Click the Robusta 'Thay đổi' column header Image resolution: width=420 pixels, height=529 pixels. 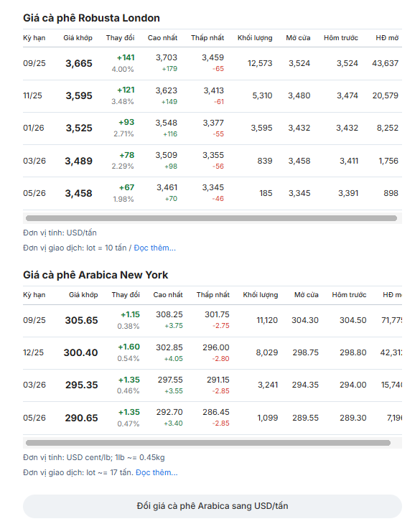click(120, 38)
